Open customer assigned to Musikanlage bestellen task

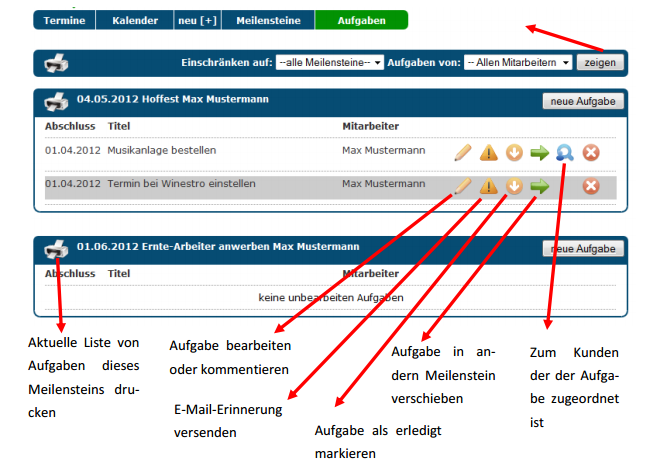565,153
